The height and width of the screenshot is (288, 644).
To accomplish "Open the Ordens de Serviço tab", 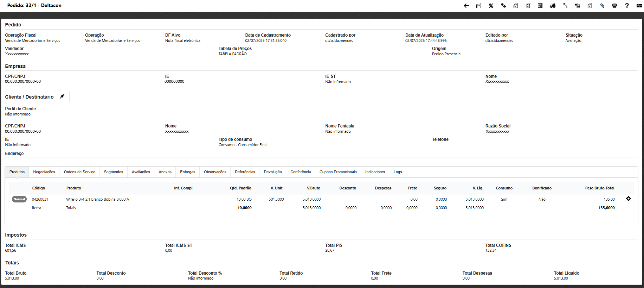I will tap(79, 172).
